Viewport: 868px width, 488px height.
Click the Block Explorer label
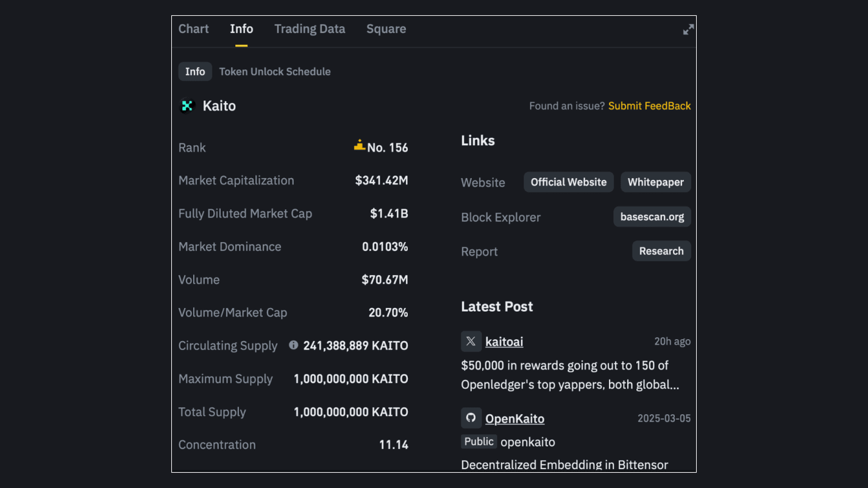[x=501, y=217]
